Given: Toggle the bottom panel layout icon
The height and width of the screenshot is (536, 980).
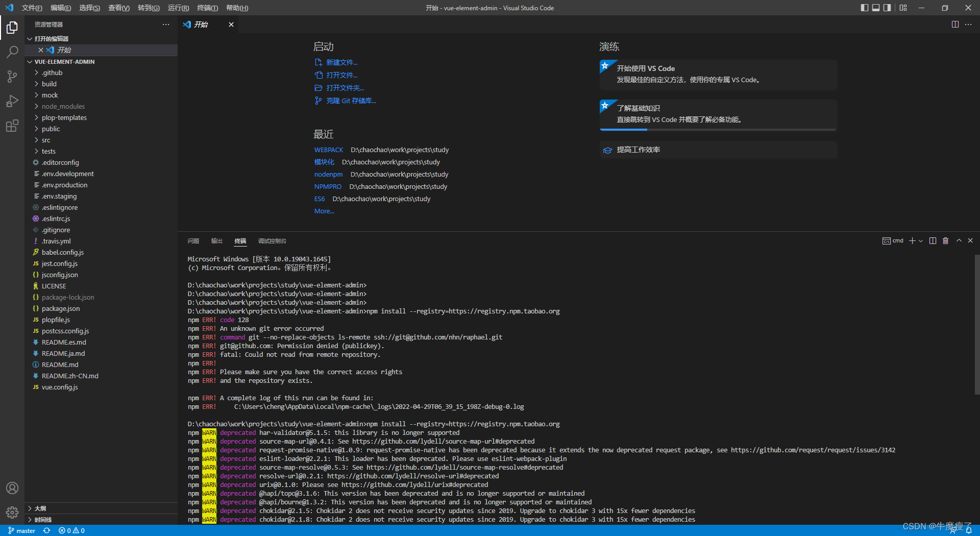Looking at the screenshot, I should pos(876,8).
